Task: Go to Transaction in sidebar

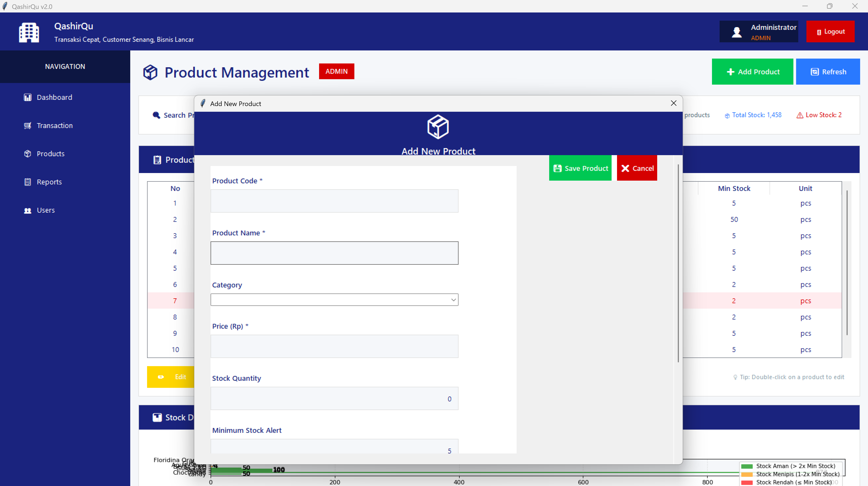Action: [55, 126]
